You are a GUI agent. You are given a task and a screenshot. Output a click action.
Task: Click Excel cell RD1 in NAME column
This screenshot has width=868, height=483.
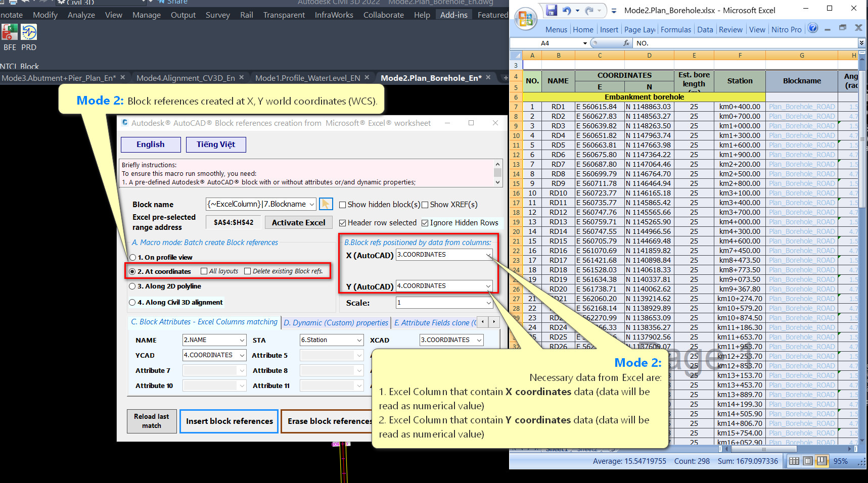[x=558, y=107]
